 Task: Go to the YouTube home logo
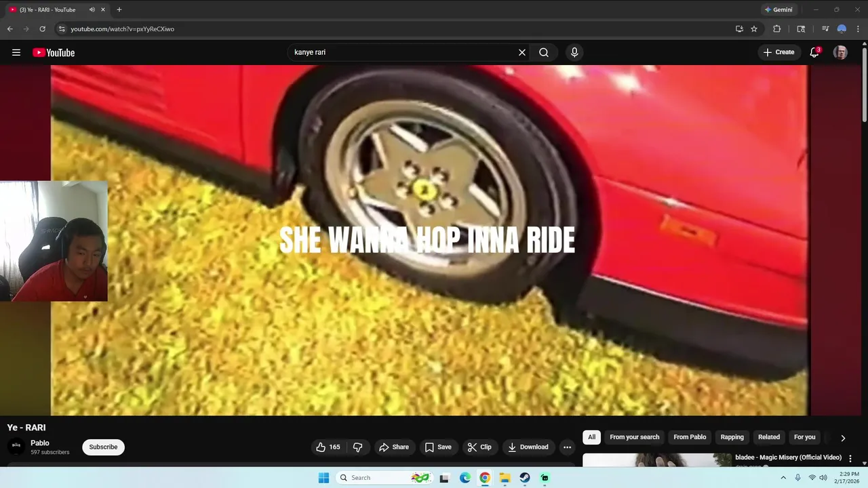coord(54,52)
